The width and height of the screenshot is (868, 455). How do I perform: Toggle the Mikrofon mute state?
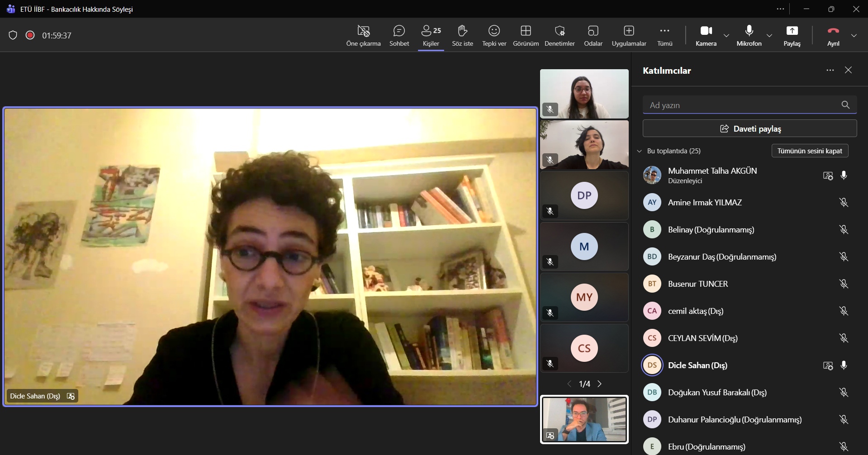(x=749, y=35)
